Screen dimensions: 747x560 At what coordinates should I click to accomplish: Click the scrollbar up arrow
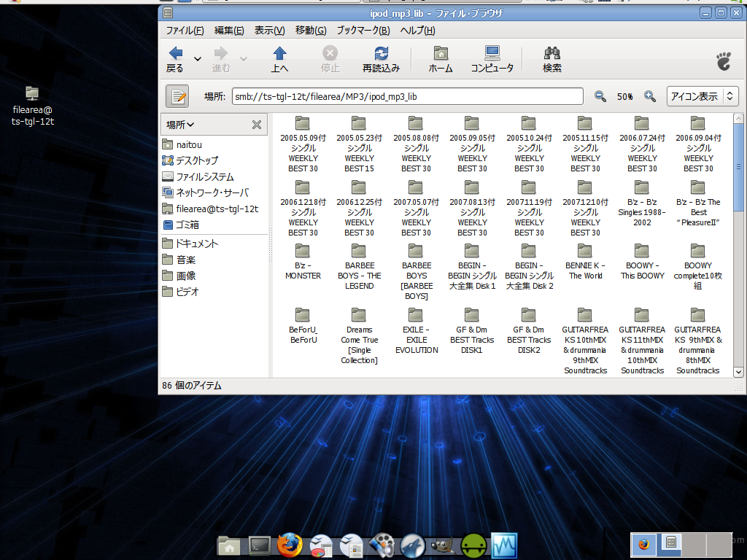click(x=738, y=118)
